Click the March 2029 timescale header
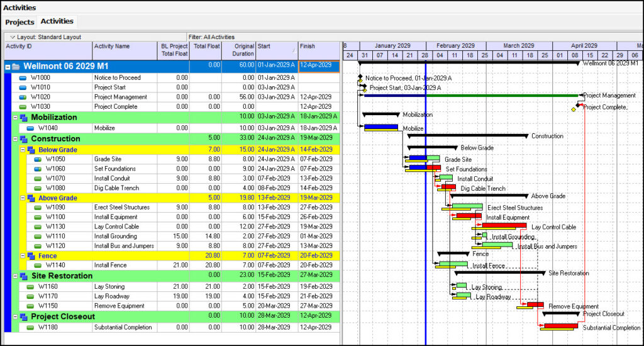Screen dimensions: 644x346 [519, 46]
